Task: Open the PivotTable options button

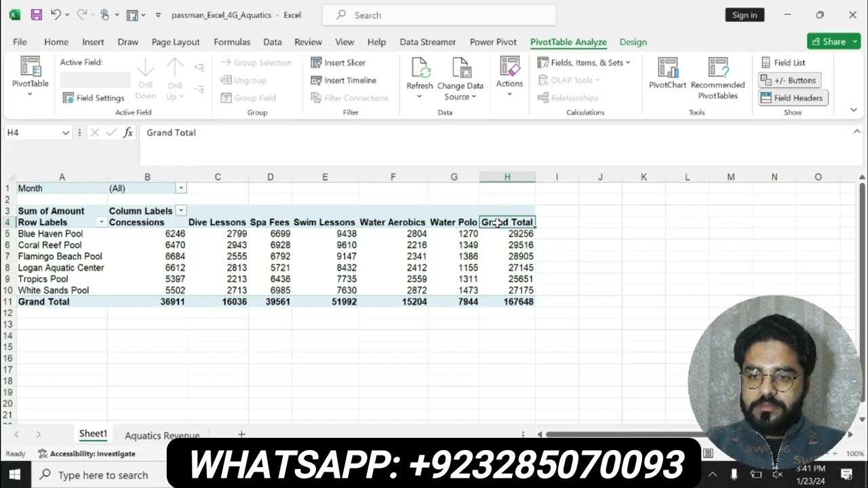Action: coord(30,77)
